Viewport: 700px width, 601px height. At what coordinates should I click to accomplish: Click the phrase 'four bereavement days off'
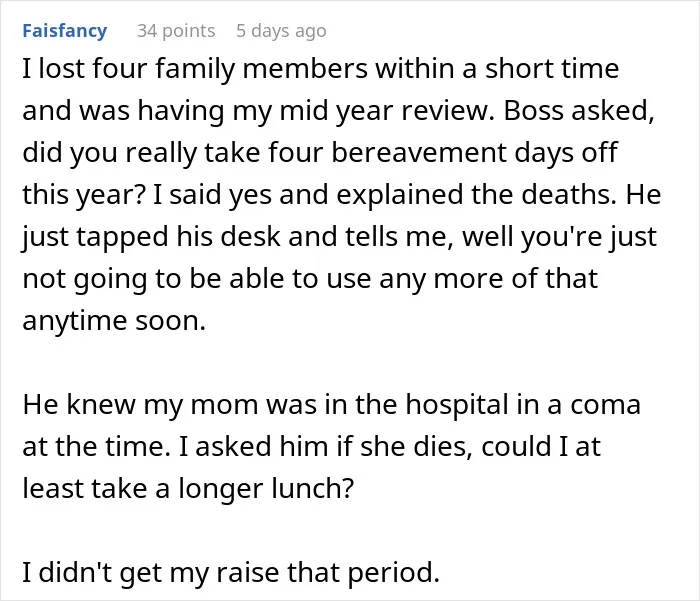pos(443,153)
